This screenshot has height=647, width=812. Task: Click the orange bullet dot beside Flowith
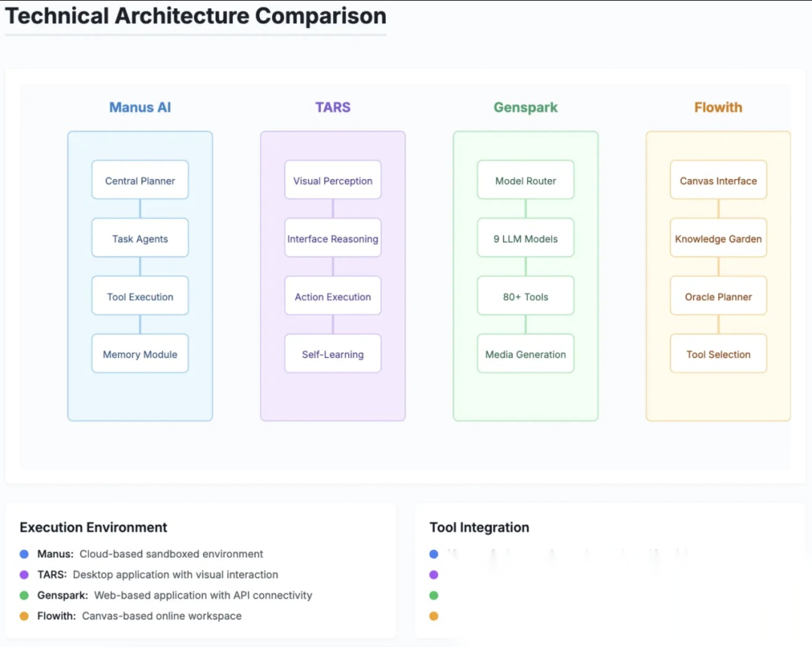(x=24, y=616)
